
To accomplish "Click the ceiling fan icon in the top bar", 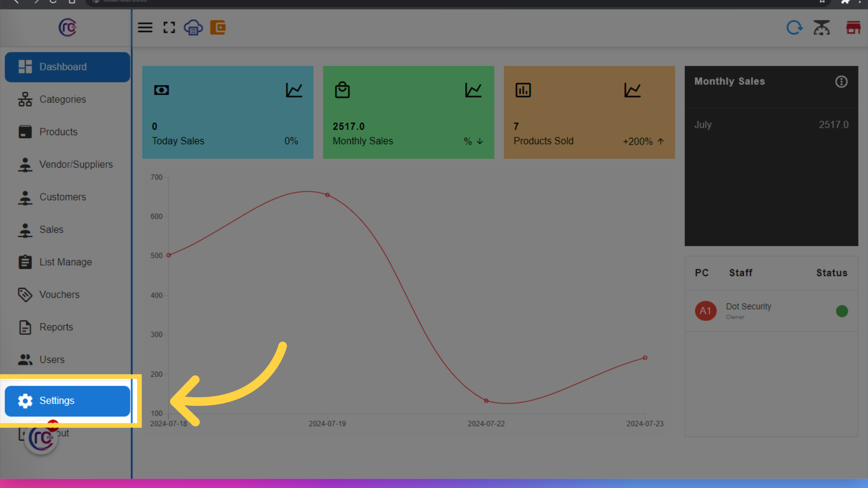I will [x=821, y=28].
